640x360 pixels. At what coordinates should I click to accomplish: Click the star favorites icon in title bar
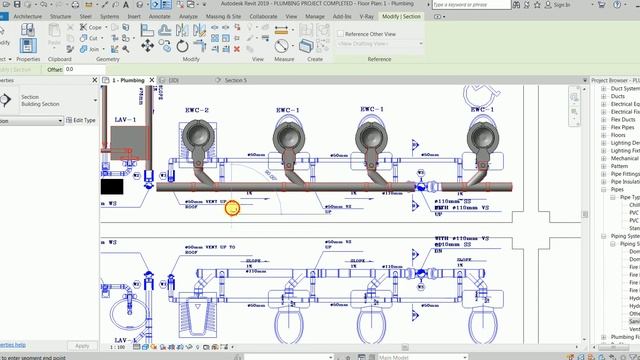tap(537, 5)
